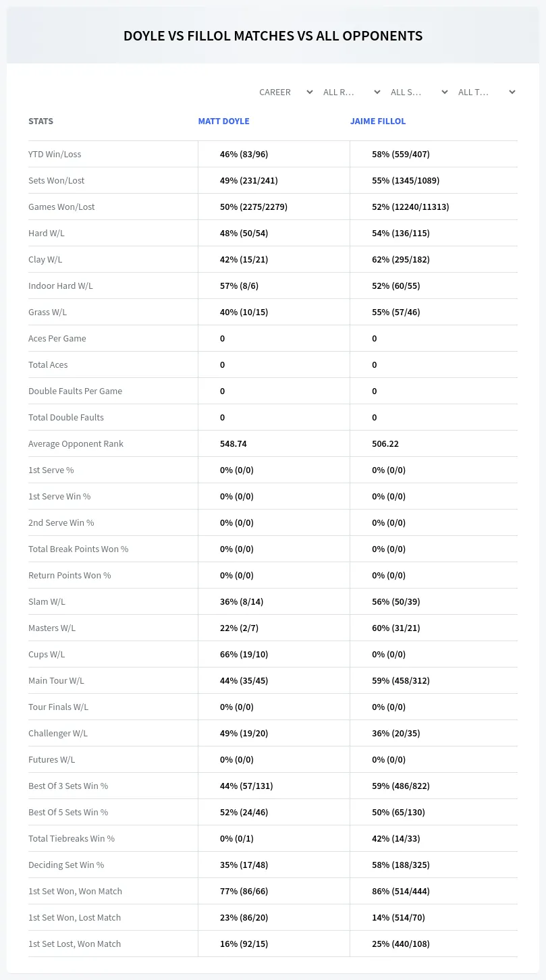Screen dimensions: 546x980
Task: Click Fillol's Slam W/L value 56% (50/39)
Action: (x=396, y=601)
